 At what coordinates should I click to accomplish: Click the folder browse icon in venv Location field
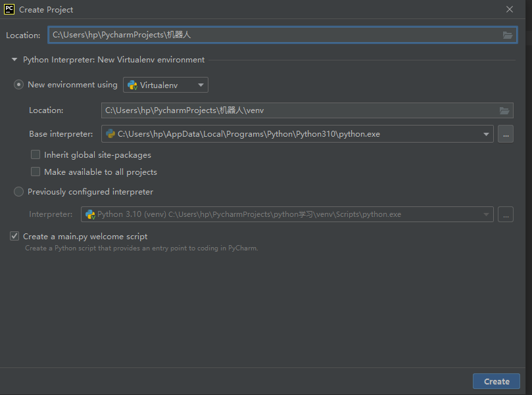504,110
